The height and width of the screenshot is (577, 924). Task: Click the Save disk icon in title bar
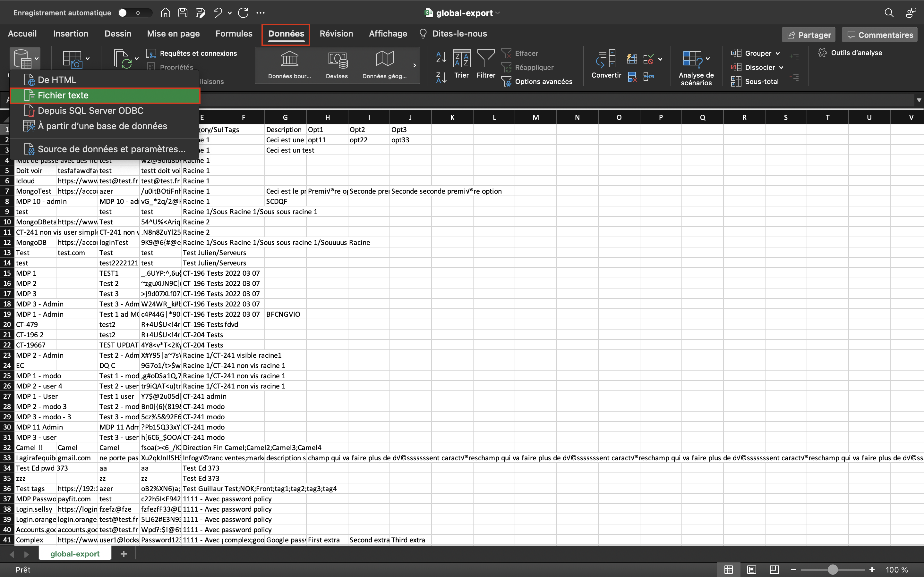tap(183, 13)
